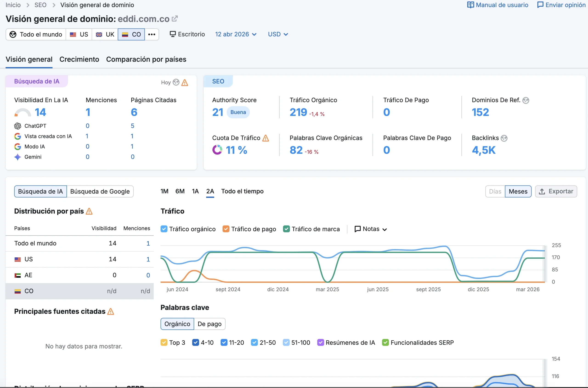Click the Exportar button
This screenshot has width=588, height=388.
point(556,191)
